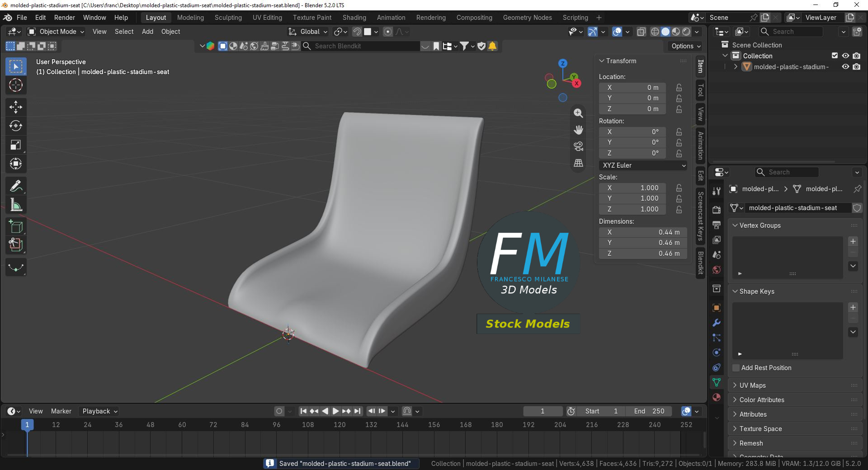Select the Cursor tool in the toolbar
This screenshot has height=470, width=868.
coord(16,85)
